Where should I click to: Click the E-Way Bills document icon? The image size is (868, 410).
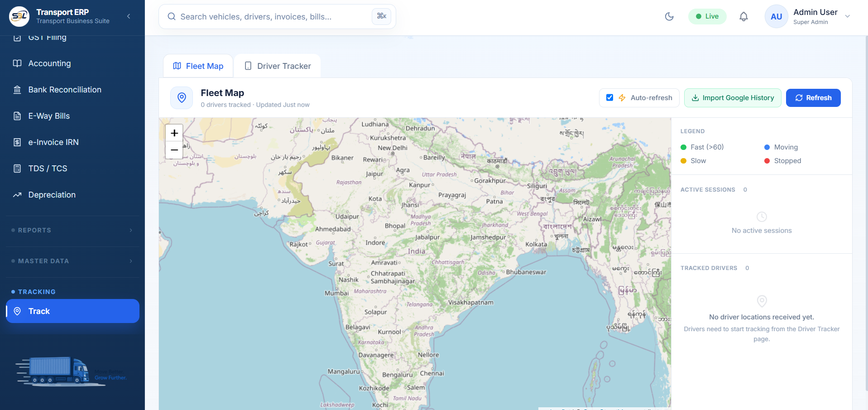(x=17, y=116)
